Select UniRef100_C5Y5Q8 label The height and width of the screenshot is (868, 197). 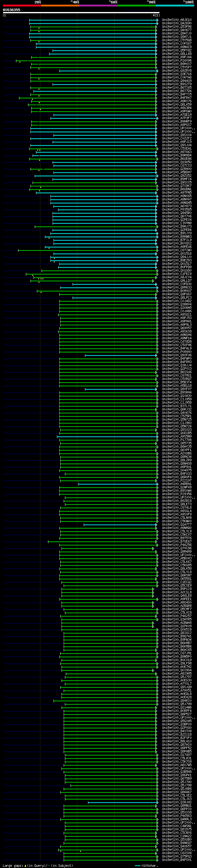pos(176,40)
